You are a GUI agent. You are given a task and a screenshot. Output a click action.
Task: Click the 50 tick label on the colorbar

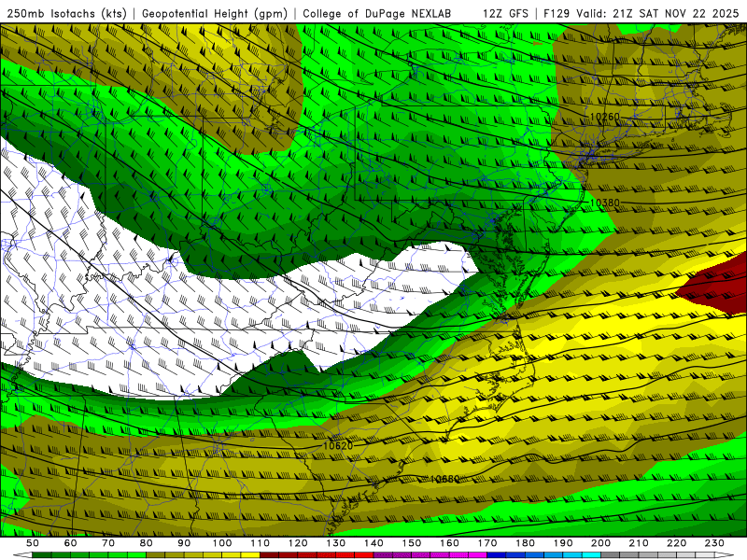[x=33, y=543]
